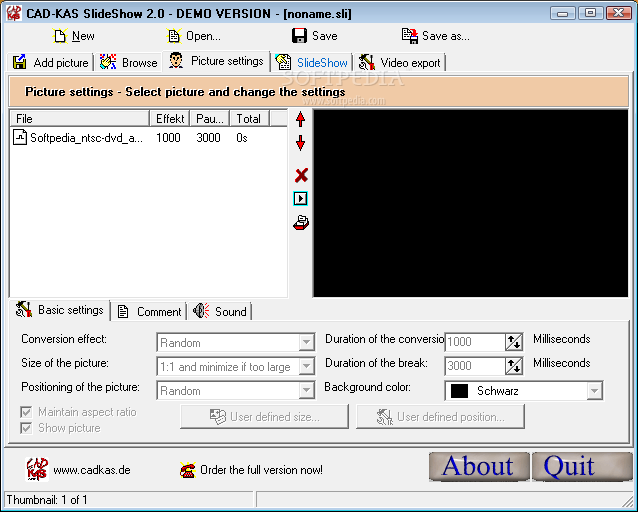Go to the SlideShow tab
Screen dimensions: 638x512
311,63
